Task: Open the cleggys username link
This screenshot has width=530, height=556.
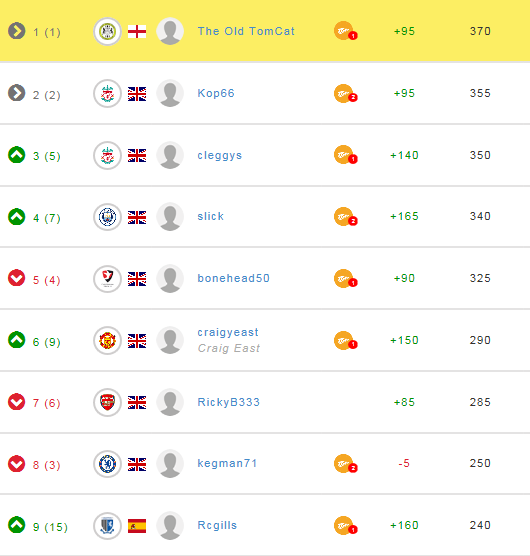Action: (220, 155)
